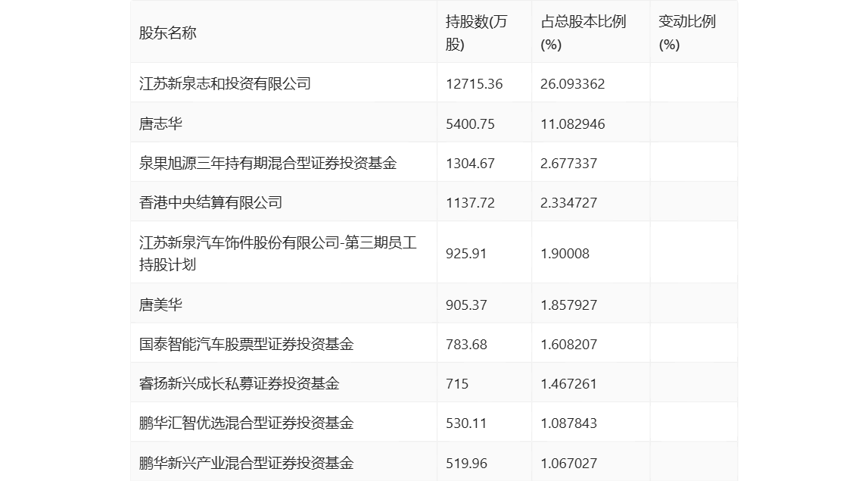Click the ratio value 1.90008
Viewport: 868px width, 481px height.
click(565, 254)
